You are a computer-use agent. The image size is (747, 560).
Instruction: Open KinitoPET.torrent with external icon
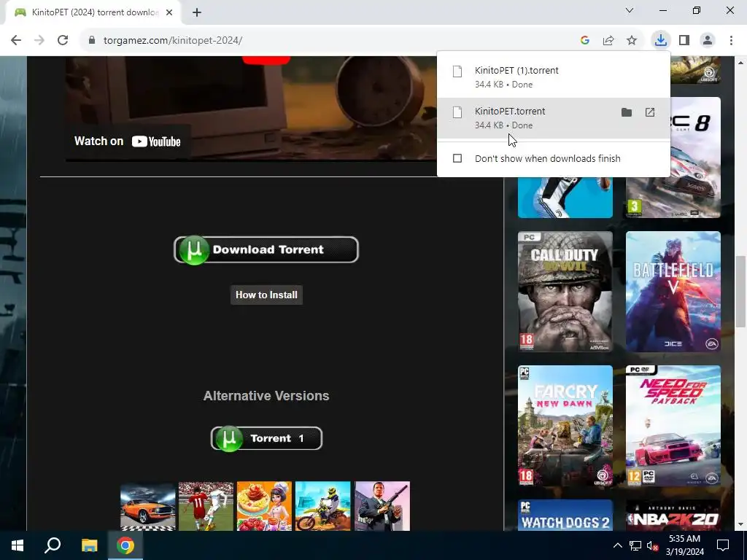pyautogui.click(x=650, y=112)
